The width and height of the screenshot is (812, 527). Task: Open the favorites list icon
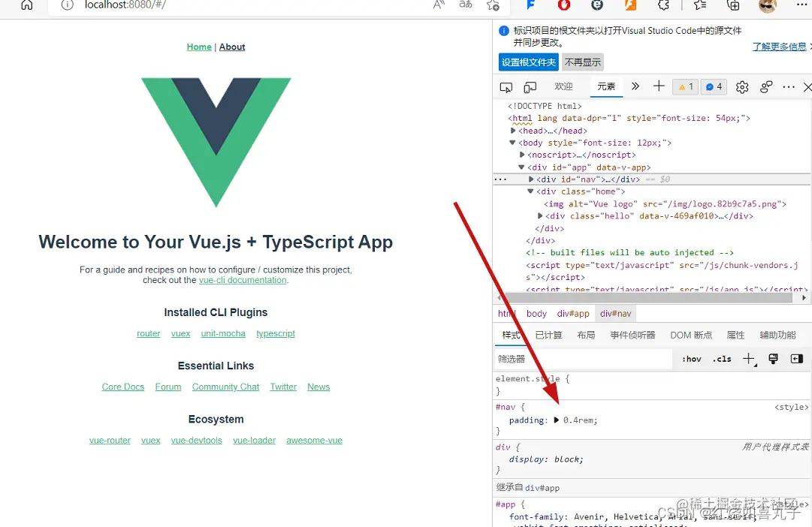[699, 5]
